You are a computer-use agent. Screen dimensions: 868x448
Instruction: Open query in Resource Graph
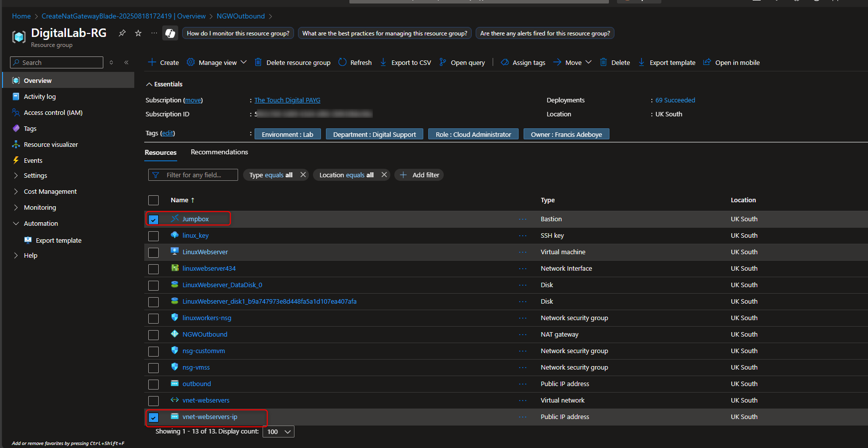pyautogui.click(x=462, y=62)
